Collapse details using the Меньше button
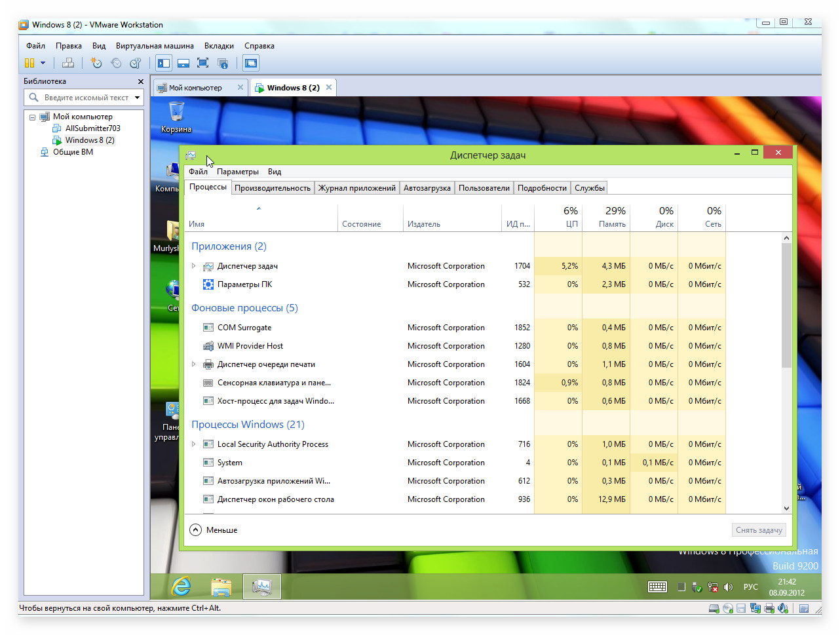The width and height of the screenshot is (840, 635). pyautogui.click(x=214, y=530)
